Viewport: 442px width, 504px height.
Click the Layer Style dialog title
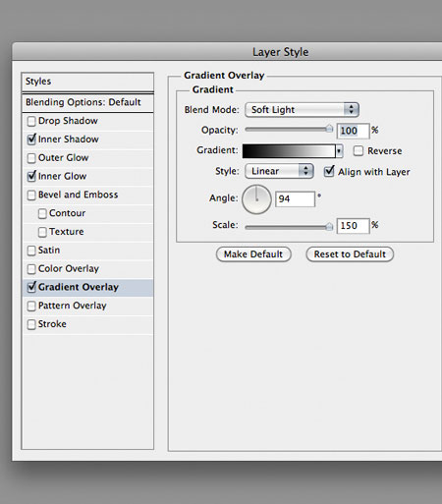(x=281, y=52)
